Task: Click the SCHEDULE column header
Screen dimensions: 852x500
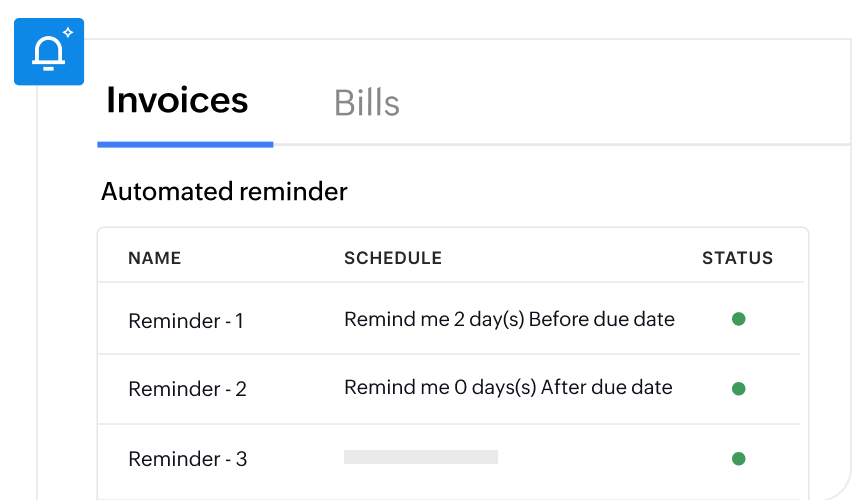Action: coord(392,258)
